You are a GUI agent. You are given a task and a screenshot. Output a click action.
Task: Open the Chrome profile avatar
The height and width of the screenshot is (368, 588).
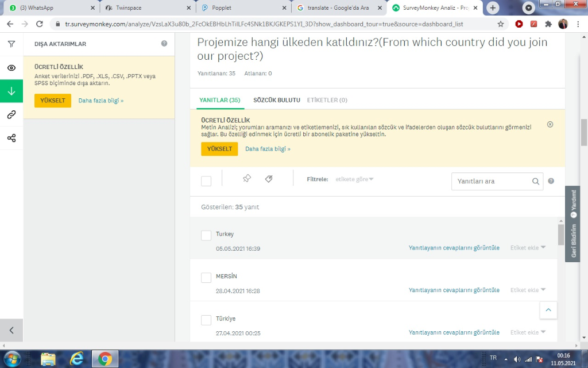pyautogui.click(x=563, y=24)
